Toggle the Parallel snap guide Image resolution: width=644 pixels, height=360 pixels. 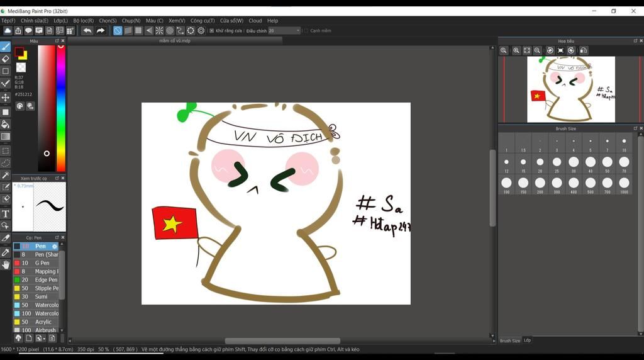click(x=128, y=30)
